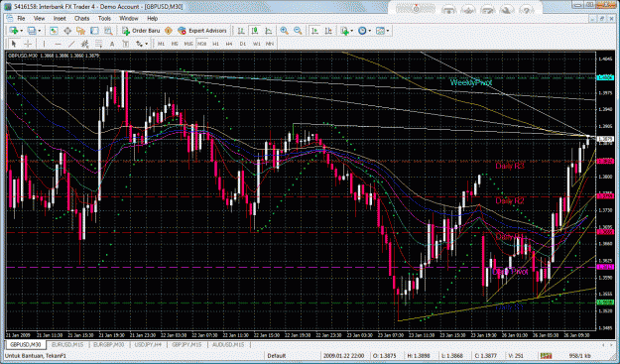Switch to EURUSD,M15 chart tab
The height and width of the screenshot is (364, 620).
pos(67,344)
